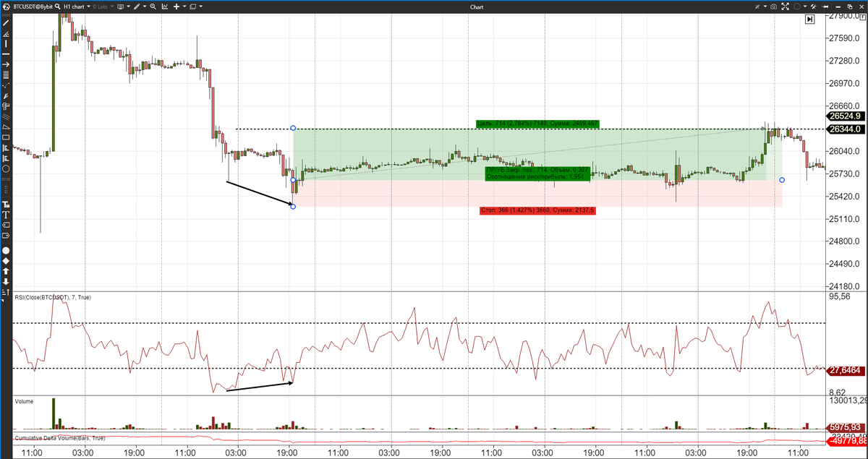Jump to latest bar with skip-forward button
868x459 pixels.
click(810, 20)
